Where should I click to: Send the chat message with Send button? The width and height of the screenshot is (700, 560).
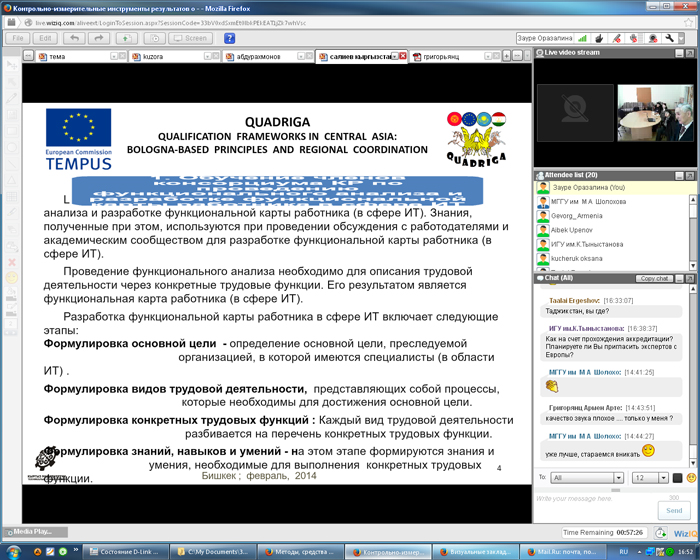click(674, 510)
